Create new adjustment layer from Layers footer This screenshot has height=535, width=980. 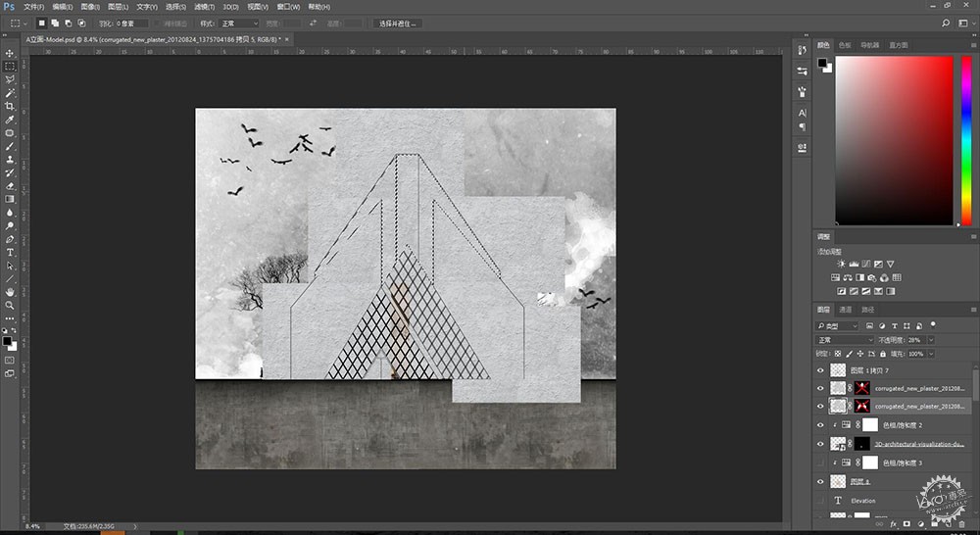pos(920,524)
